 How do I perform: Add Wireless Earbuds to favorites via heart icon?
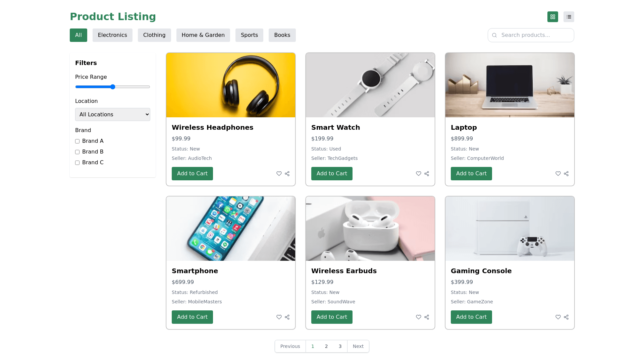click(x=419, y=317)
